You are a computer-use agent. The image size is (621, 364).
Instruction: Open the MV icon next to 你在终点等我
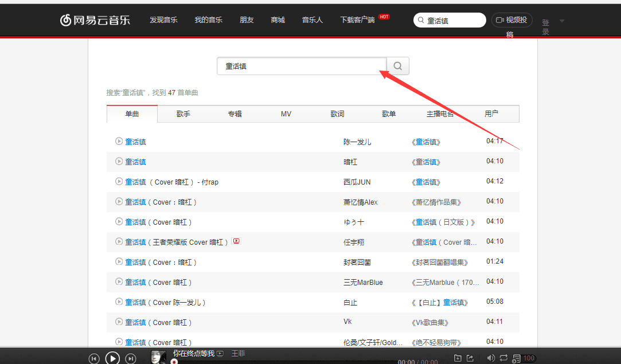[220, 353]
